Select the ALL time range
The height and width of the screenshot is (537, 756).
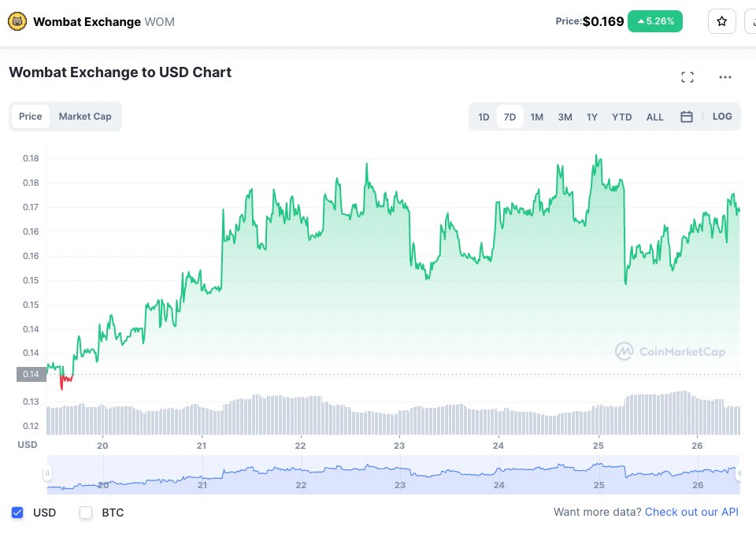(x=654, y=117)
